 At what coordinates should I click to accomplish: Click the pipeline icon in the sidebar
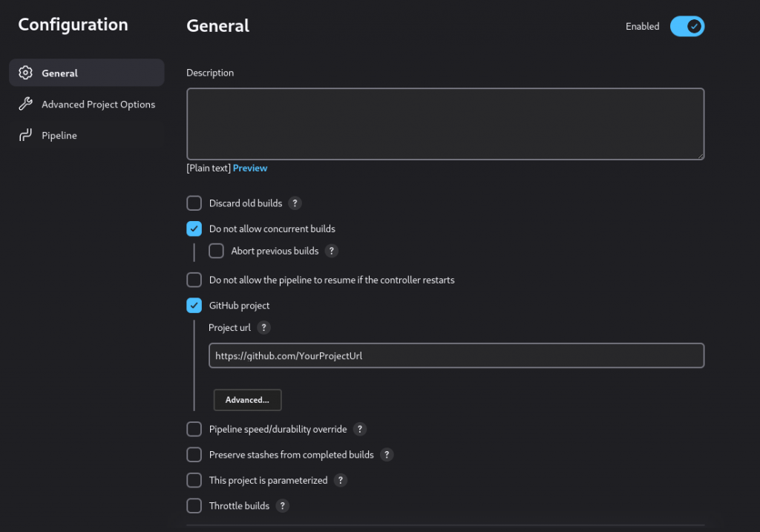coord(25,135)
